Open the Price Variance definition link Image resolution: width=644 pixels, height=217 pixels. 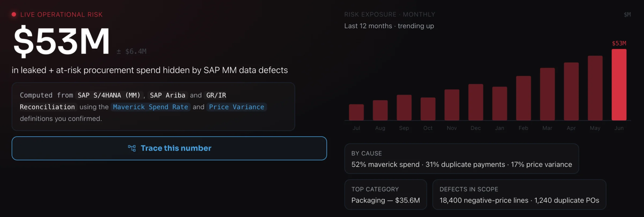click(x=237, y=107)
